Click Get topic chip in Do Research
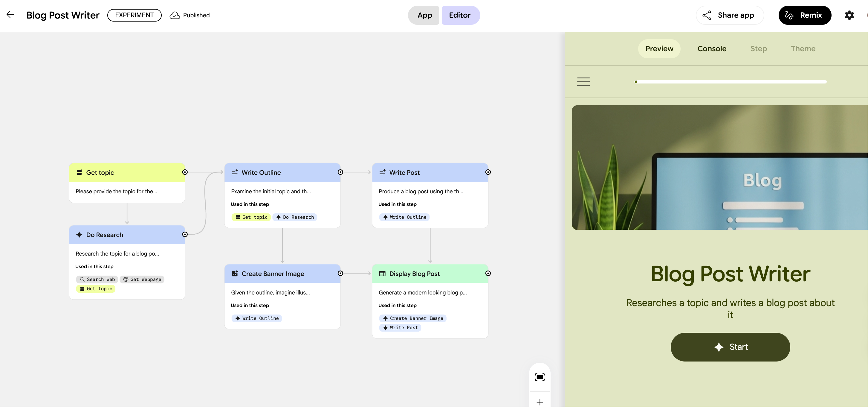Image resolution: width=868 pixels, height=407 pixels. (96, 288)
